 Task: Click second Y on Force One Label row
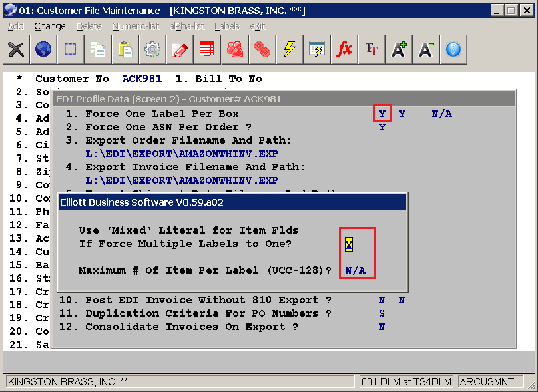402,114
